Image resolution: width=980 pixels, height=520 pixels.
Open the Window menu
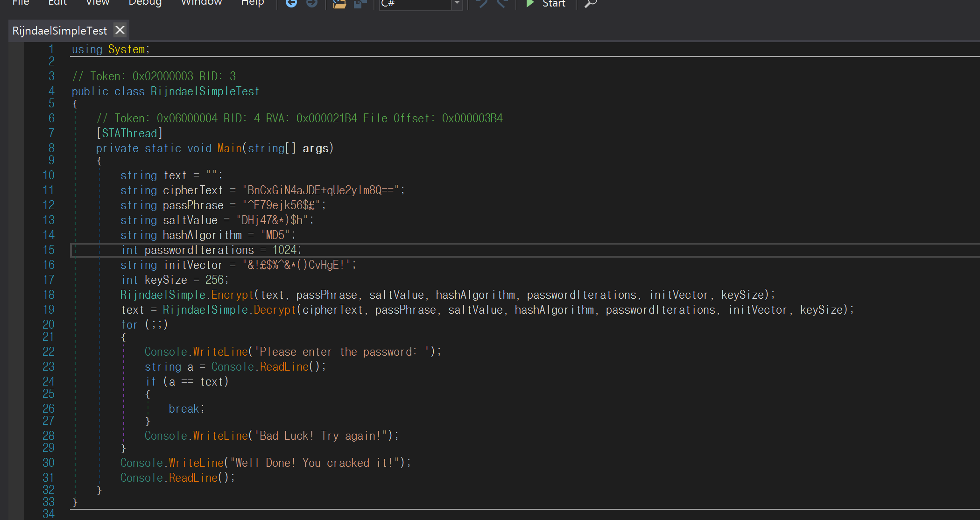pos(201,3)
